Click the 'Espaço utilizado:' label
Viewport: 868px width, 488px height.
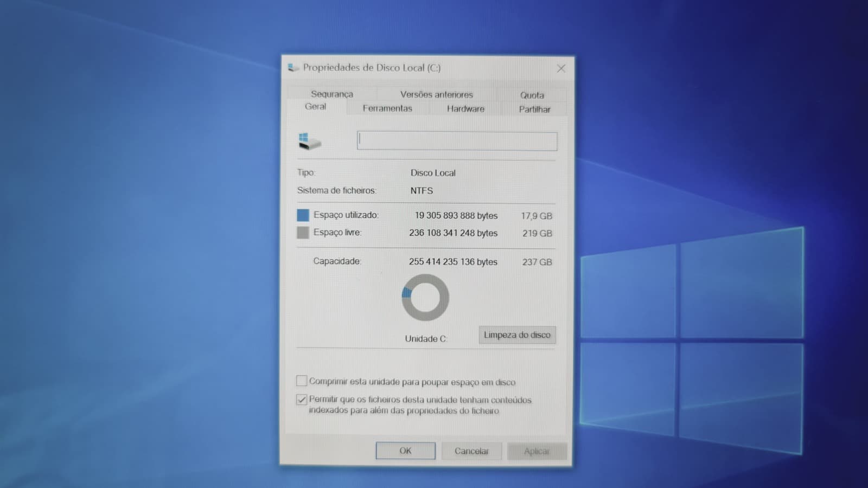click(x=346, y=215)
